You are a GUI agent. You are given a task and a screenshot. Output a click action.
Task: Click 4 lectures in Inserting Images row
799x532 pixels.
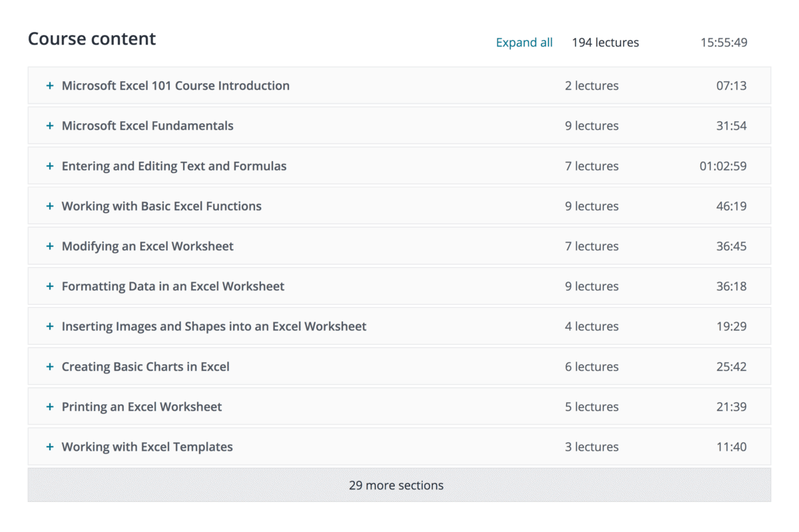[x=592, y=326]
